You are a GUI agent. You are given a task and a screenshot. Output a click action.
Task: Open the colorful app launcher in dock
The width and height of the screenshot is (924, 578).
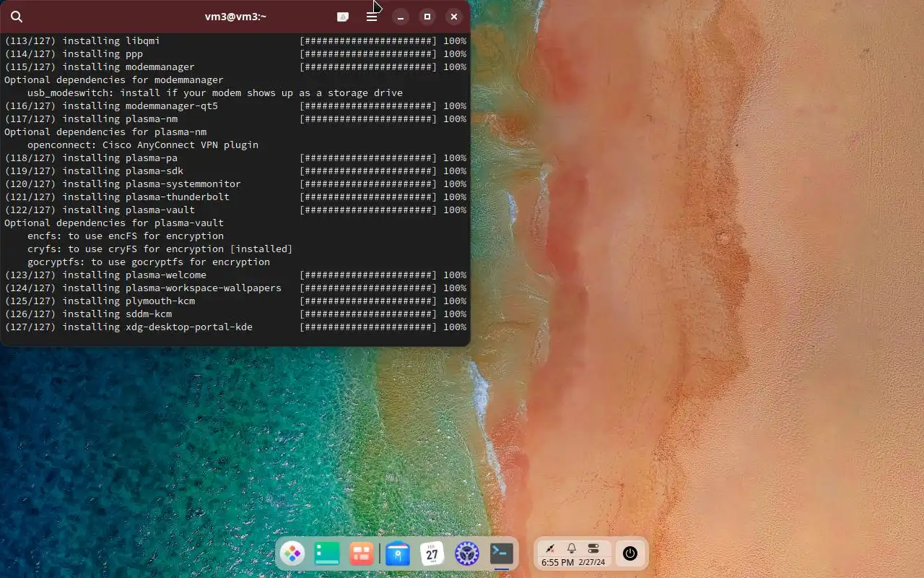point(292,554)
